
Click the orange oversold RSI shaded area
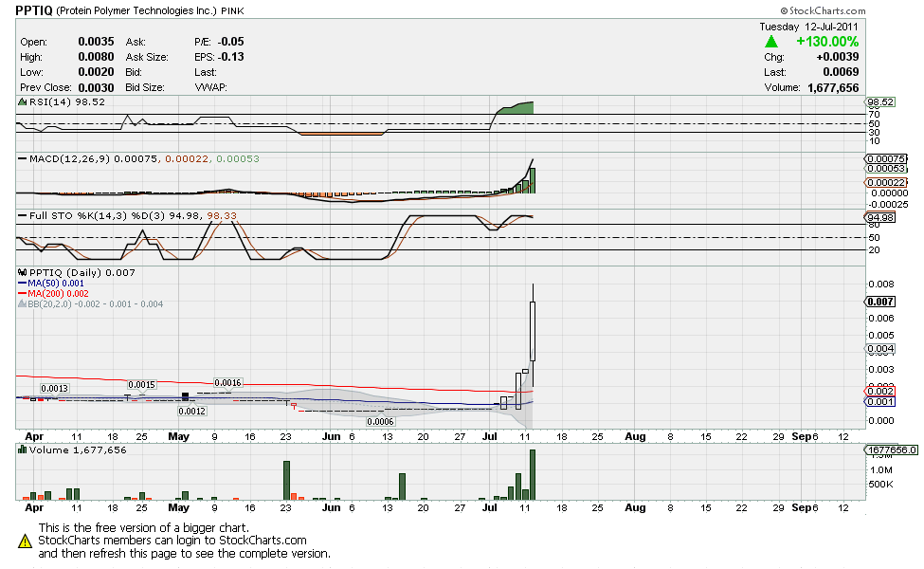(342, 134)
